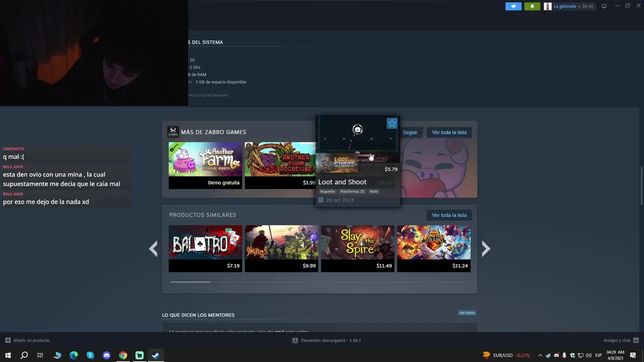Open Windows action center notifications
This screenshot has width=644, height=362.
633,355
